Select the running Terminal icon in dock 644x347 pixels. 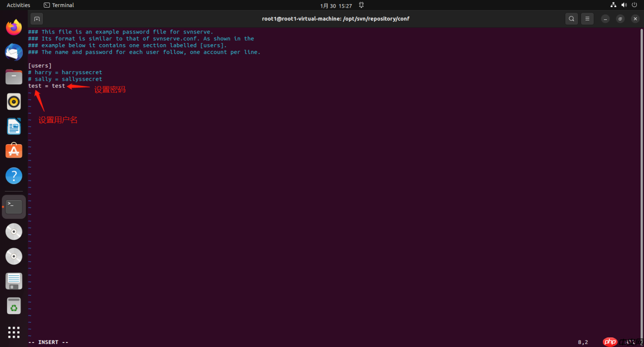[x=14, y=206]
